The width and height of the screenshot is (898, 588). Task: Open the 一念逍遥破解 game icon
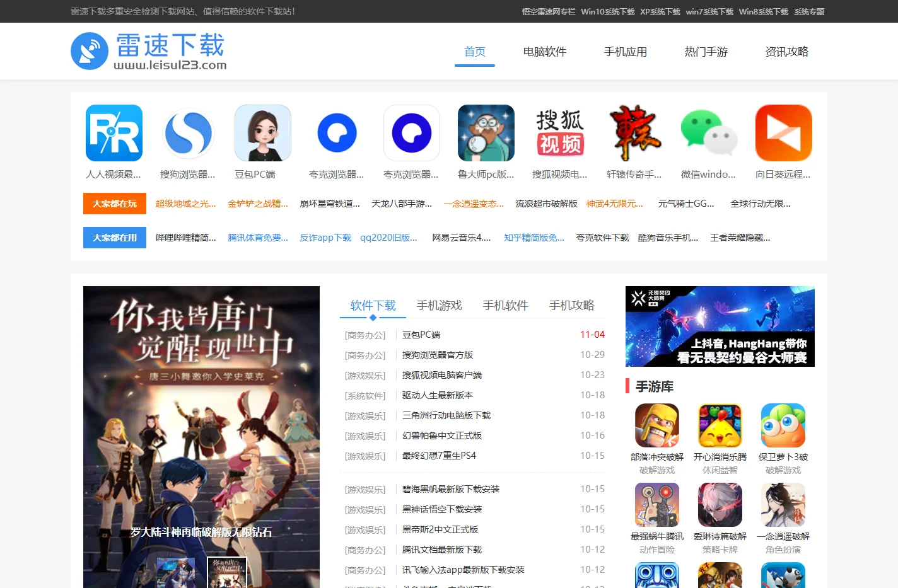coord(783,505)
